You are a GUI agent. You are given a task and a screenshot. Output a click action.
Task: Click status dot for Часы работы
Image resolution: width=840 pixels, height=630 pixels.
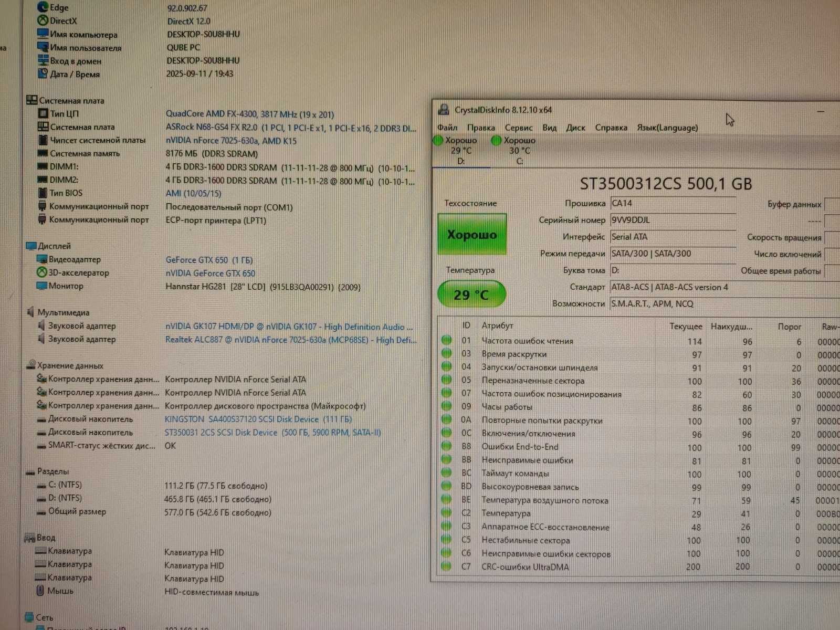click(446, 406)
